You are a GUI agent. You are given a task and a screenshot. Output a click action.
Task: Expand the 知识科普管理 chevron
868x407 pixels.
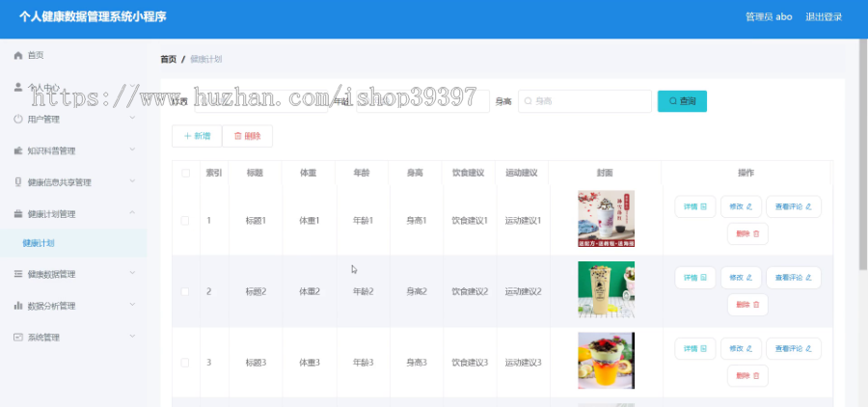click(132, 149)
